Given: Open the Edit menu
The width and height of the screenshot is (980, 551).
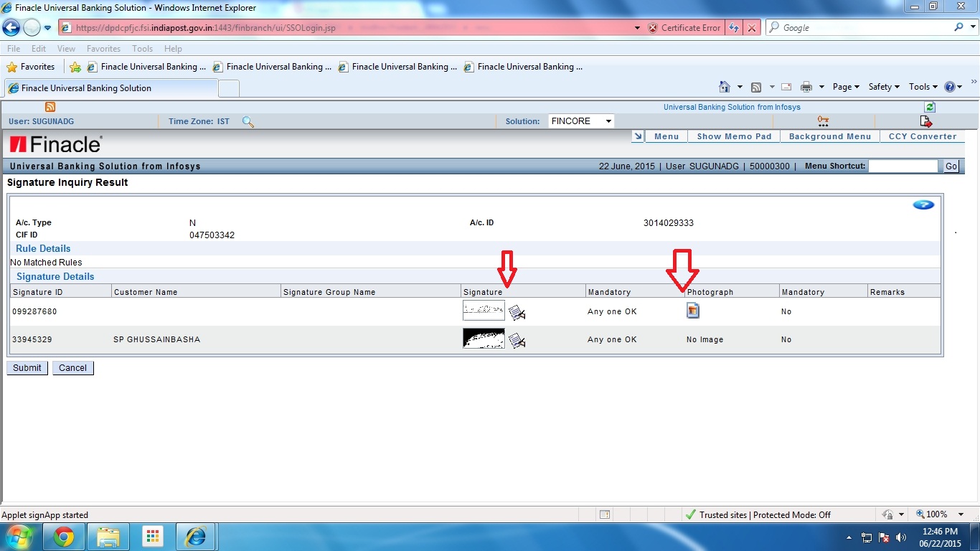Looking at the screenshot, I should point(39,49).
